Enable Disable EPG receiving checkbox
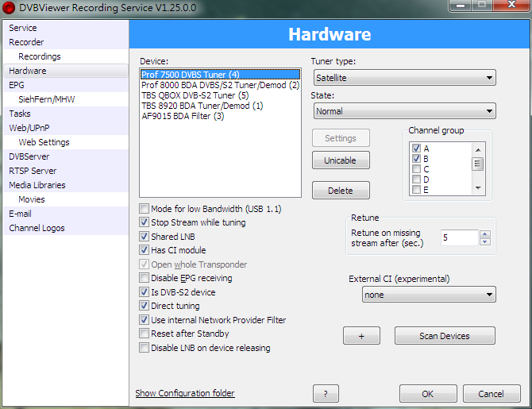The image size is (532, 409). (144, 278)
